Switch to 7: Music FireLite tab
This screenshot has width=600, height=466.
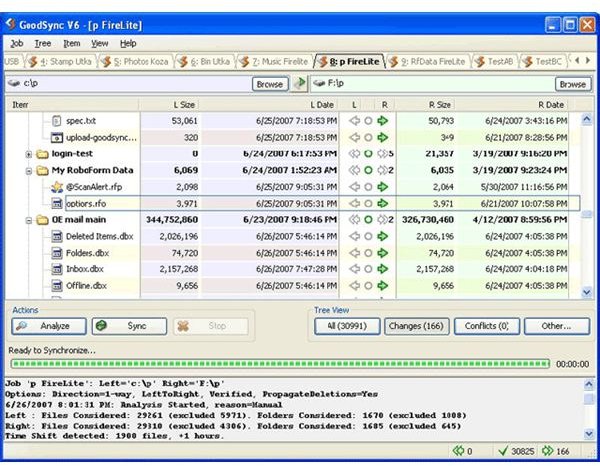pos(276,62)
